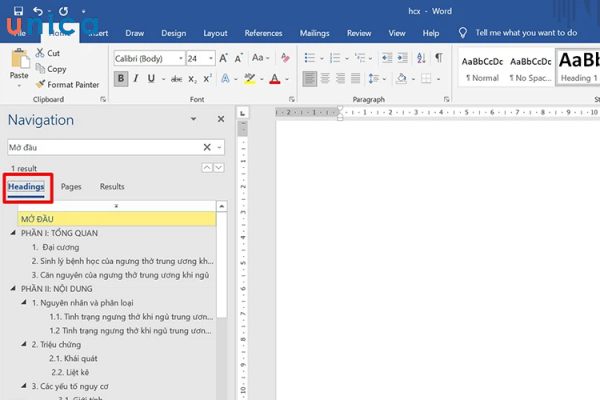Viewport: 600px width, 400px height.
Task: Toggle Bold formatting
Action: click(121, 79)
